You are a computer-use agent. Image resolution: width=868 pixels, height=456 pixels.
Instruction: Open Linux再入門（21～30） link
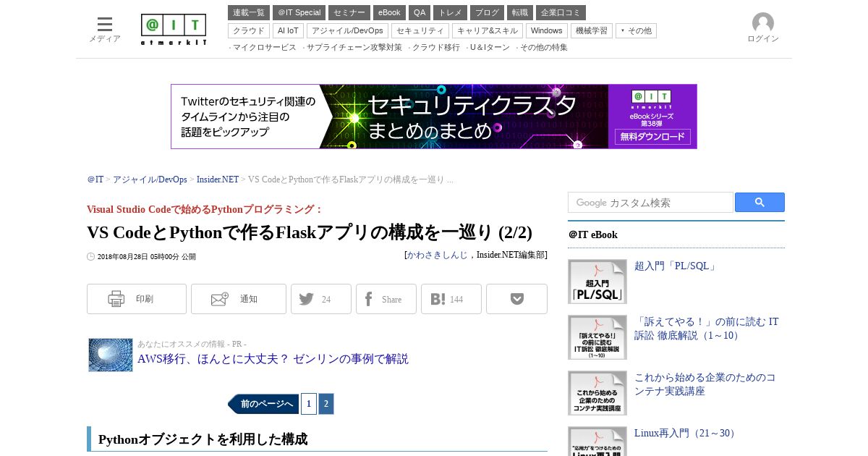point(686,434)
